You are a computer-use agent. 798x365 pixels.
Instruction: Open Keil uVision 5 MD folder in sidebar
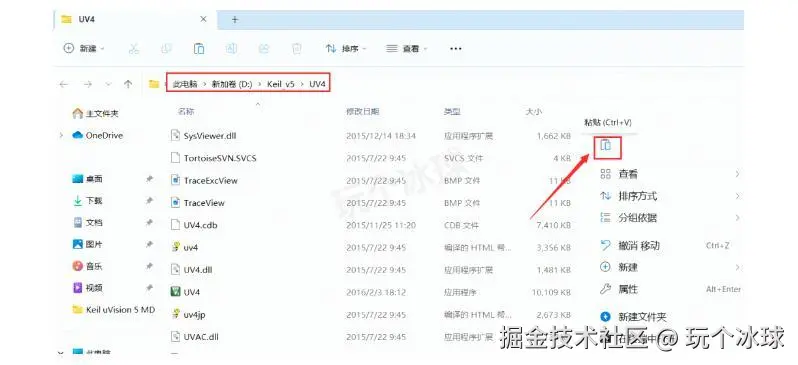tap(113, 310)
